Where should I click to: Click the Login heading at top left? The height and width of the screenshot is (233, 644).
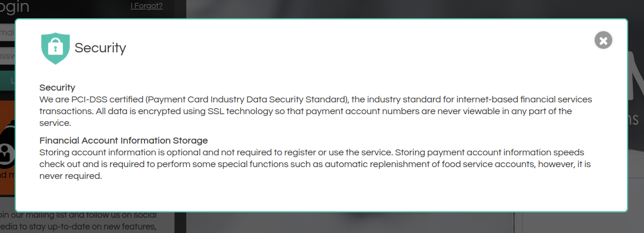[x=14, y=6]
